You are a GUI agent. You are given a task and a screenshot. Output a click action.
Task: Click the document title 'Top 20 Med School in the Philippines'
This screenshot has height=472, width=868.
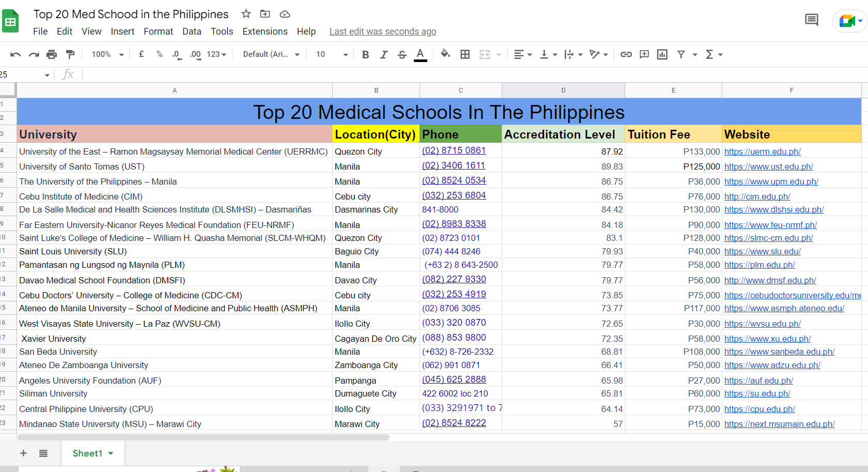(131, 14)
